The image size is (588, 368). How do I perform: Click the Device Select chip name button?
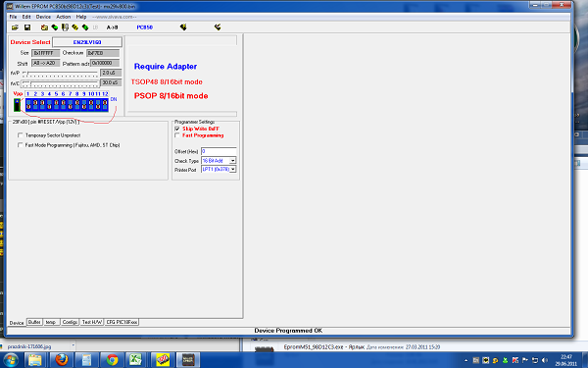(87, 42)
